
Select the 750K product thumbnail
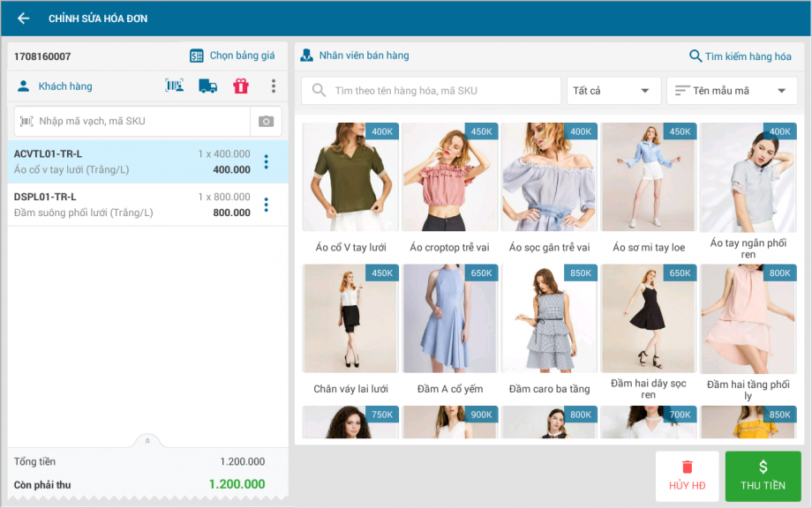coord(350,422)
